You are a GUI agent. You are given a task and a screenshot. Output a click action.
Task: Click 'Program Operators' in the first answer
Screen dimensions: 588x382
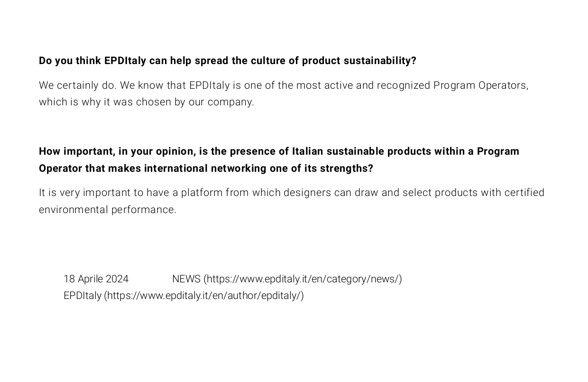pyautogui.click(x=480, y=85)
